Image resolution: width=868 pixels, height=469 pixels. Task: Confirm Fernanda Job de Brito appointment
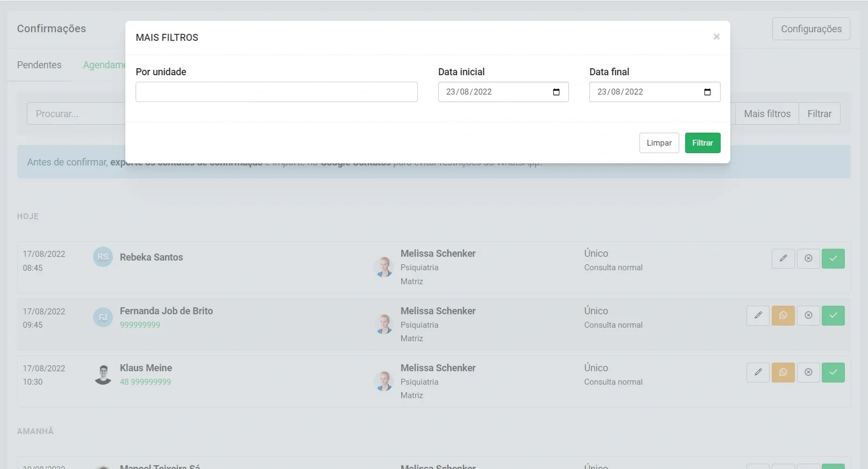tap(833, 315)
